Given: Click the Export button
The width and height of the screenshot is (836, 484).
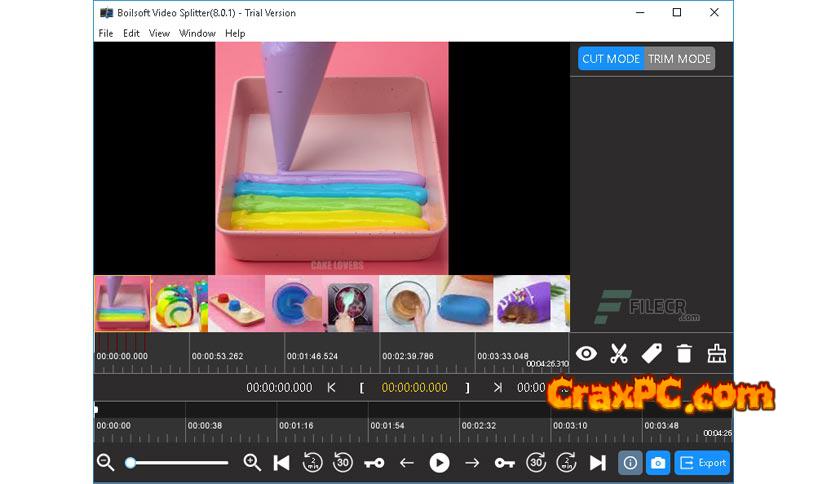Looking at the screenshot, I should (702, 463).
